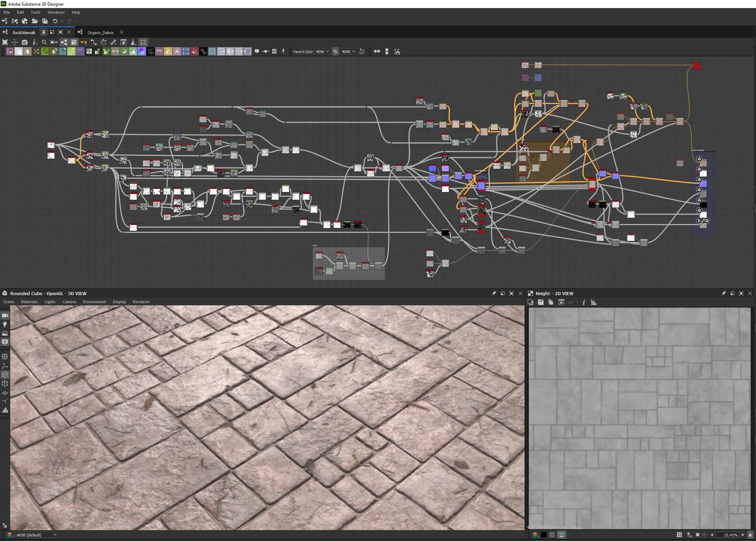Open the 3D view Display menu
This screenshot has width=756, height=541.
pos(119,302)
